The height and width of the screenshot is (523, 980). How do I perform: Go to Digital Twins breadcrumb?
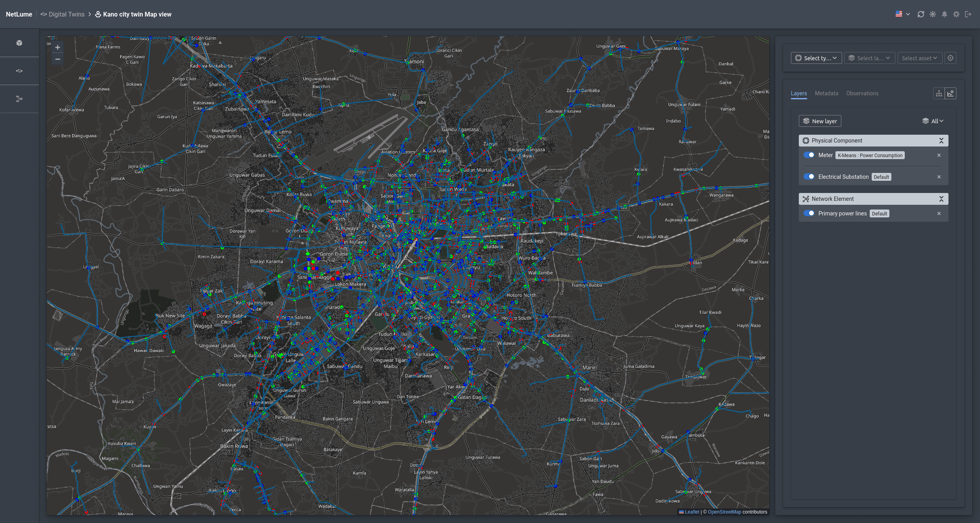point(66,14)
